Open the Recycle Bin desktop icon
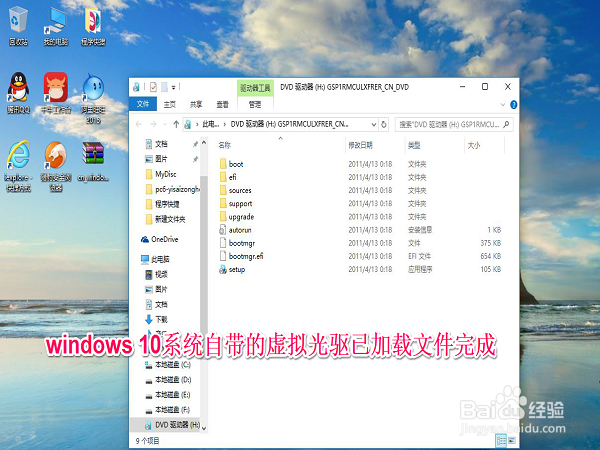The height and width of the screenshot is (450, 600). [18, 26]
